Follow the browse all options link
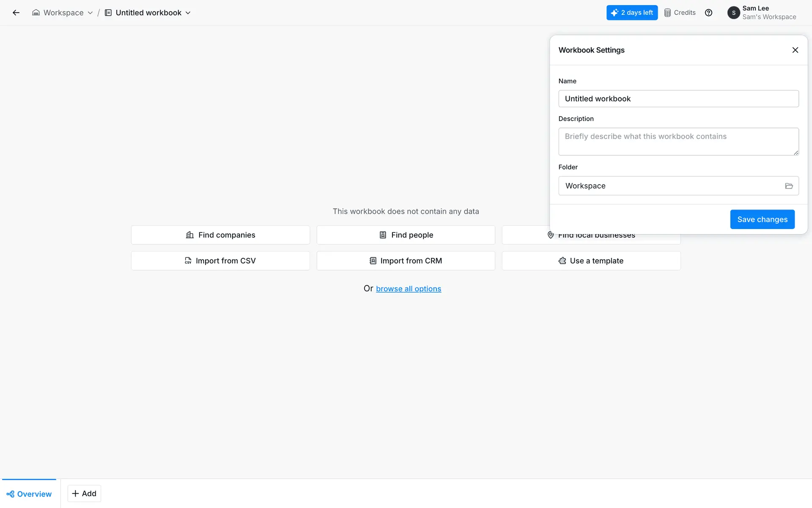 (x=408, y=289)
